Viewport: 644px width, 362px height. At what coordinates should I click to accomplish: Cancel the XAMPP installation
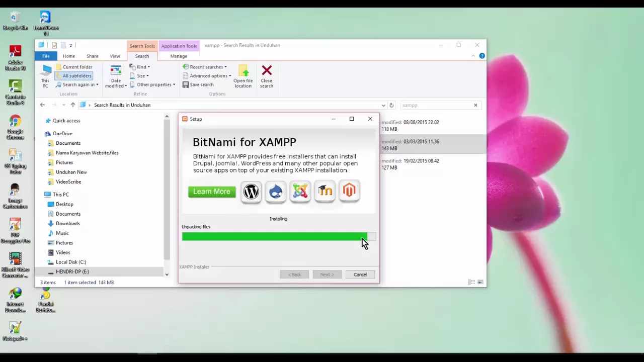pos(360,275)
